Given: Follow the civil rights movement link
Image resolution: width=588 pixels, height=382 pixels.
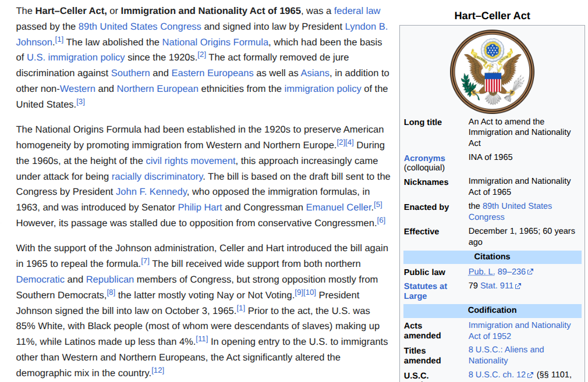Looking at the screenshot, I should pyautogui.click(x=190, y=160).
